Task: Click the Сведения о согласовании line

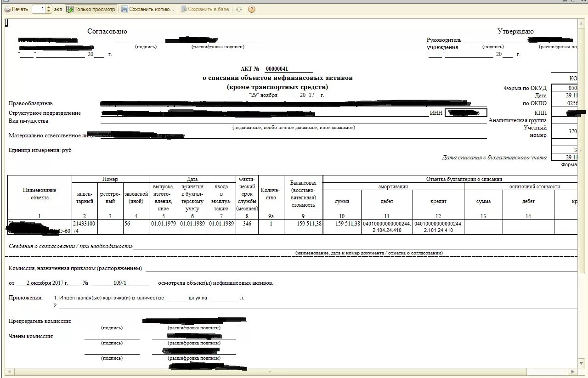Action: point(70,246)
